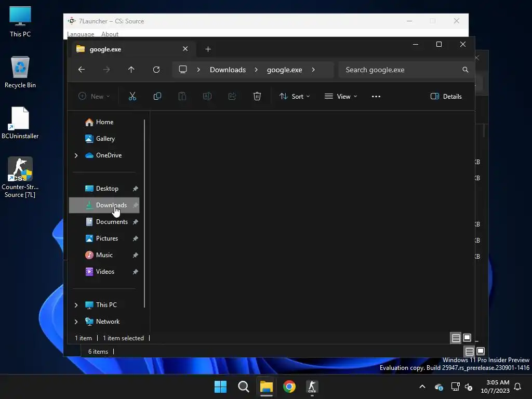
Task: Expand Network tree node
Action: tap(76, 322)
